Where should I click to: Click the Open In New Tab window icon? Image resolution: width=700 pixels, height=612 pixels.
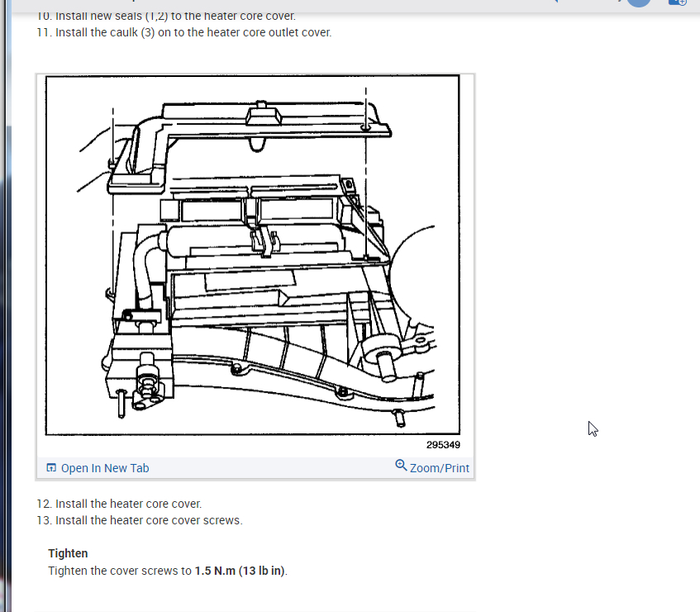tap(51, 468)
